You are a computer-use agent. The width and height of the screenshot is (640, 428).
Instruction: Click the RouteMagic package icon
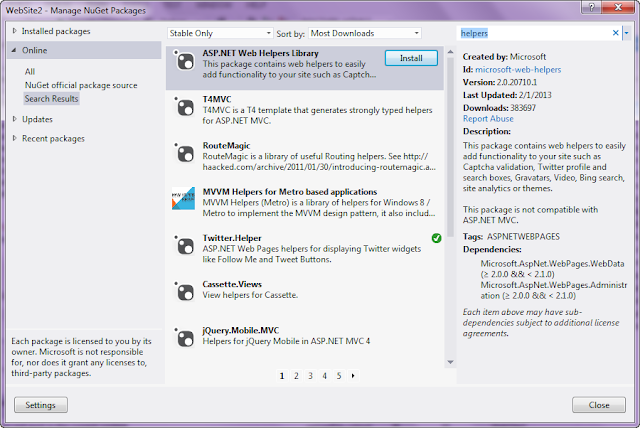[184, 154]
